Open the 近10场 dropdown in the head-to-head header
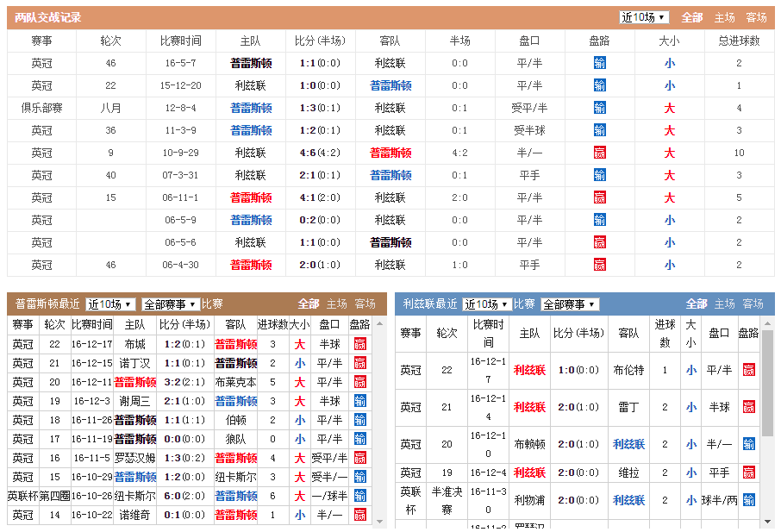Screen dimensions: 781x532 coord(644,17)
